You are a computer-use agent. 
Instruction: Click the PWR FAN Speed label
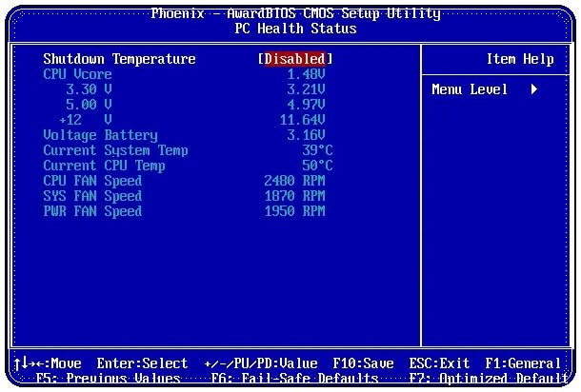pyautogui.click(x=92, y=211)
